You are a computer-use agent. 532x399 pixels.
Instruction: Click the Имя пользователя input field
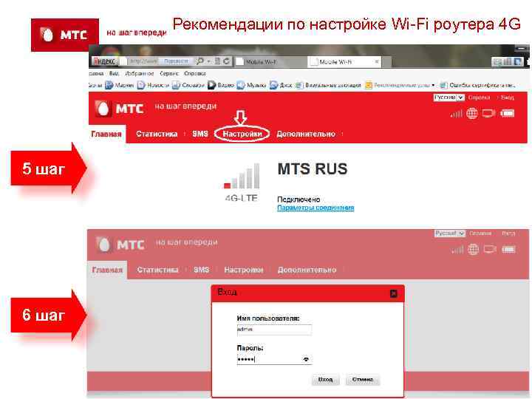(x=274, y=330)
